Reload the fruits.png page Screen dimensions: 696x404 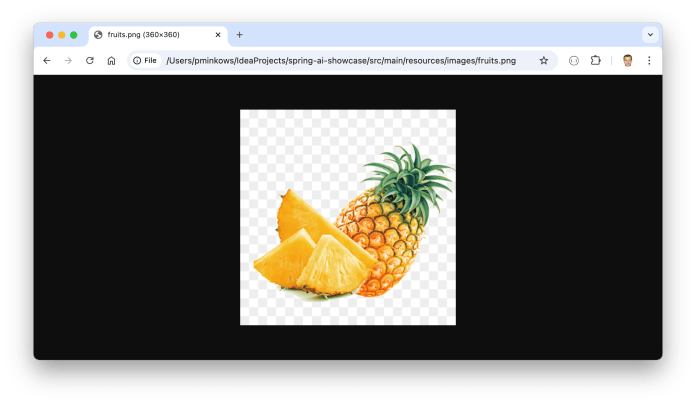click(x=90, y=61)
